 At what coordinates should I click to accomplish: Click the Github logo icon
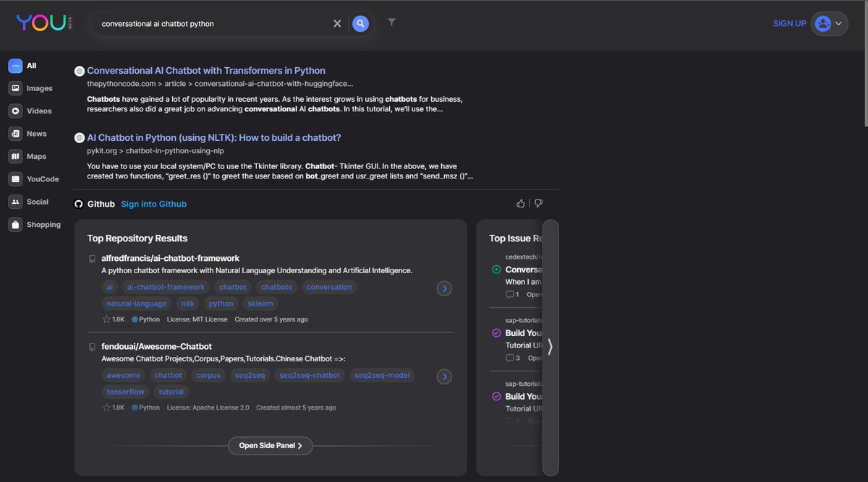(x=79, y=205)
